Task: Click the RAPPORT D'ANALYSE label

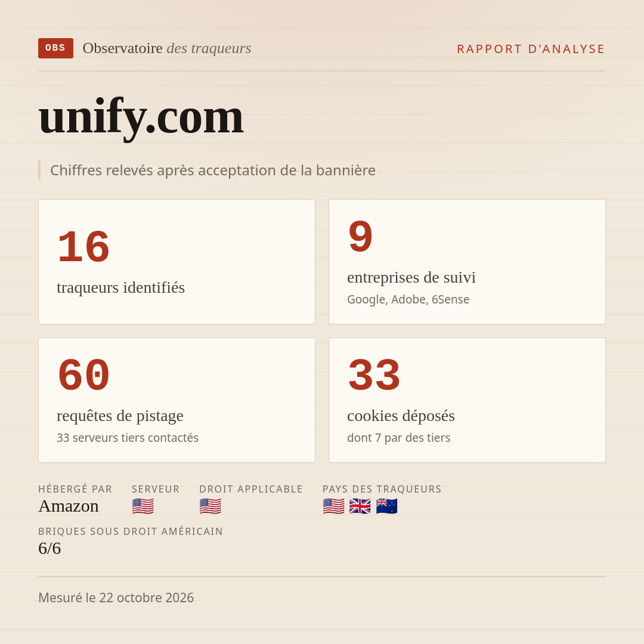Action: pyautogui.click(x=531, y=49)
